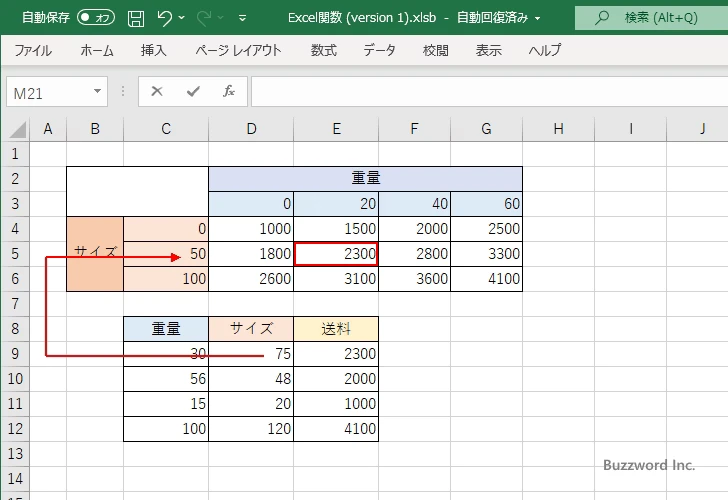
Task: Switch to the 数式 tab
Action: coord(324,50)
